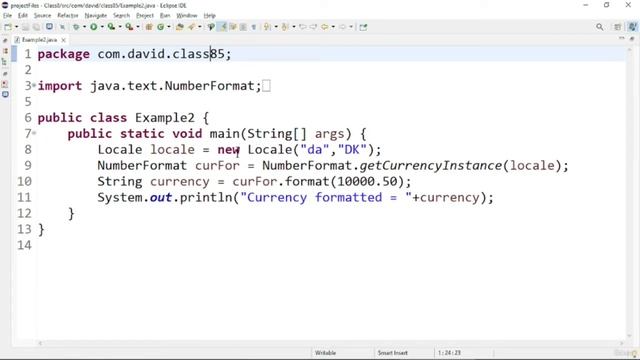Viewport: 640px width, 360px height.
Task: Open the Debug dropdown arrow
Action: click(84, 27)
